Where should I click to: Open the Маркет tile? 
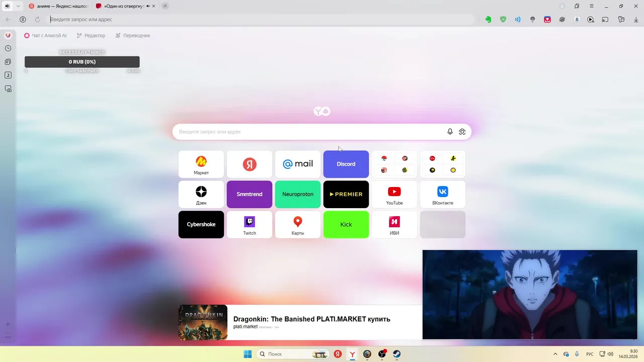(201, 164)
